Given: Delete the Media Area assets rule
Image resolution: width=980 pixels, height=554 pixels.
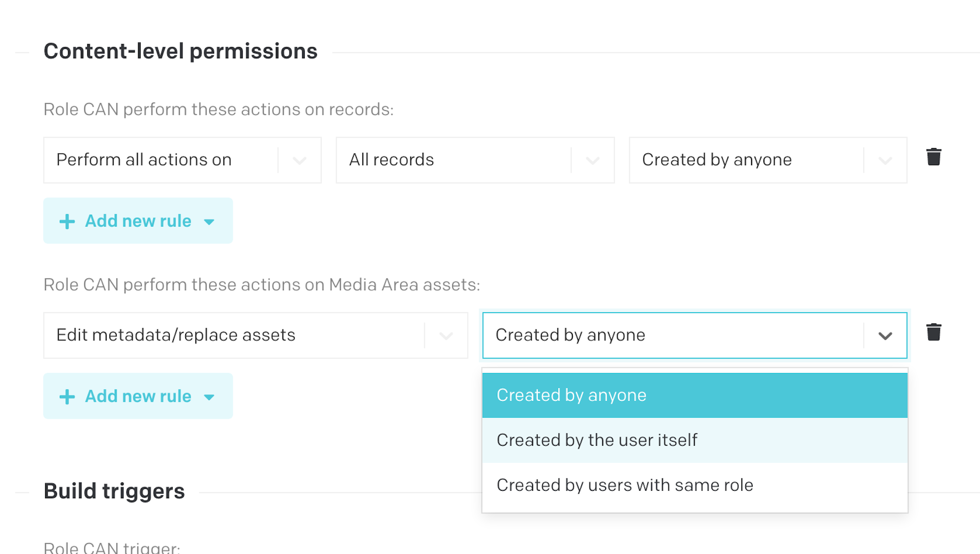Looking at the screenshot, I should [x=933, y=332].
